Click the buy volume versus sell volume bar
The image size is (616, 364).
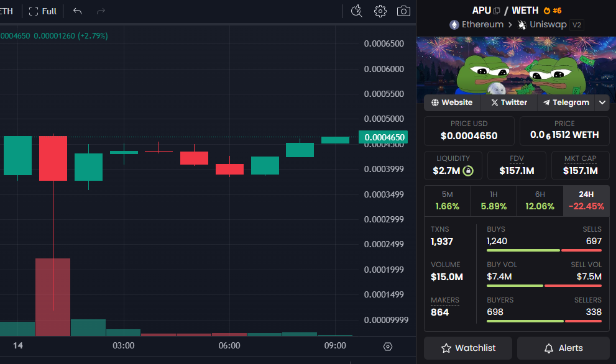pyautogui.click(x=544, y=286)
